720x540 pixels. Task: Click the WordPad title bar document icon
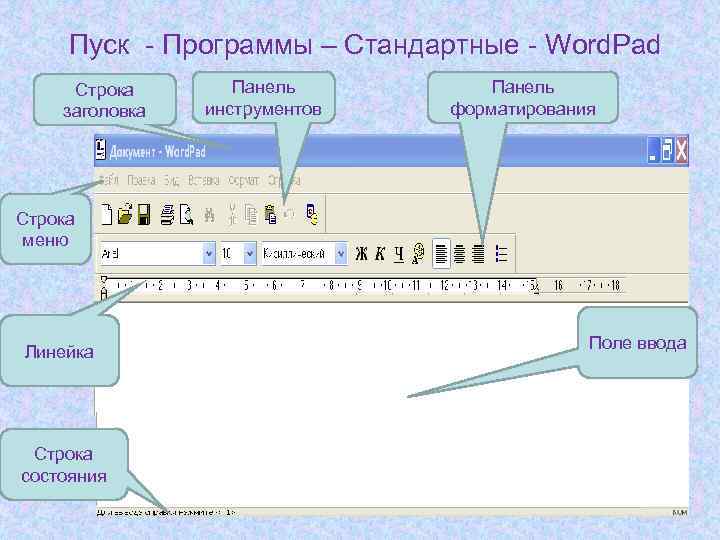(x=101, y=150)
